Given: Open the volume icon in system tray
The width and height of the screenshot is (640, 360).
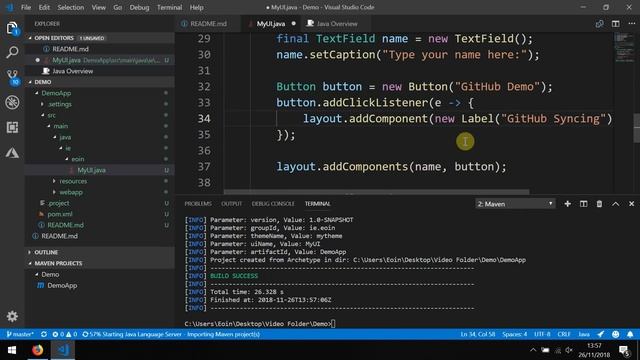Looking at the screenshot, I should point(569,350).
